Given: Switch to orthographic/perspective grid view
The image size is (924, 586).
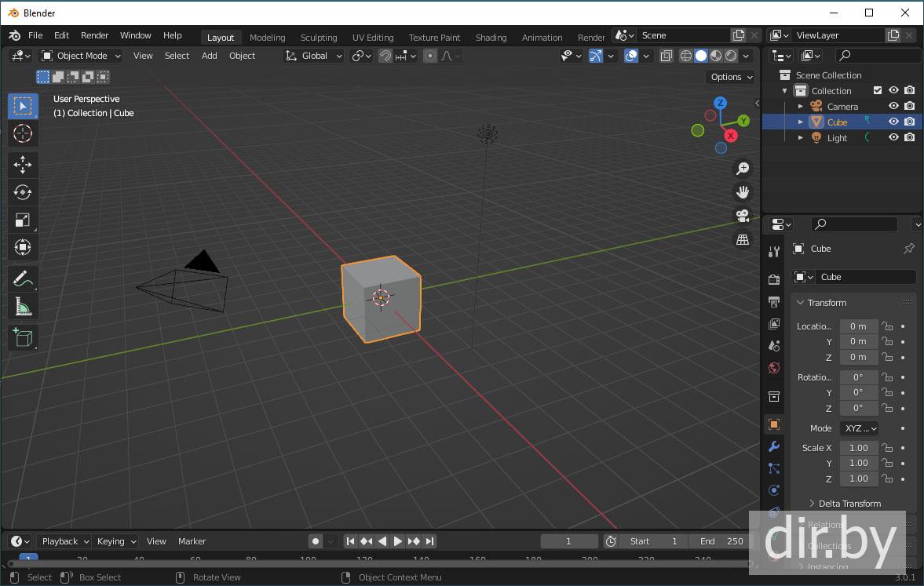Looking at the screenshot, I should coord(743,240).
